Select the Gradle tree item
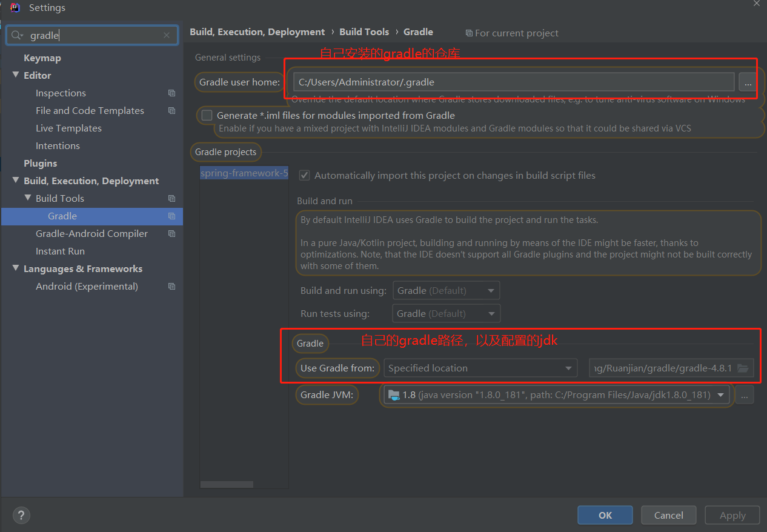 tap(92, 216)
